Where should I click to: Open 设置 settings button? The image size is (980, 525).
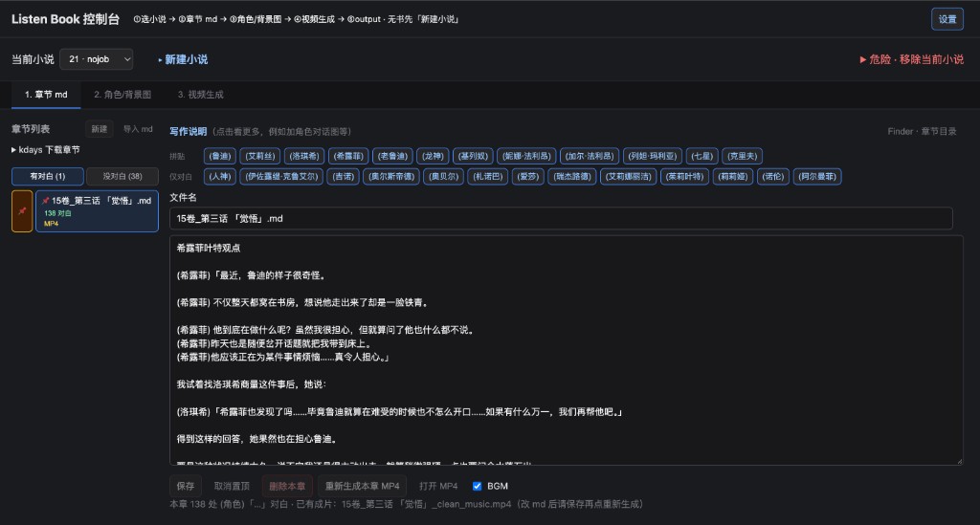point(947,19)
